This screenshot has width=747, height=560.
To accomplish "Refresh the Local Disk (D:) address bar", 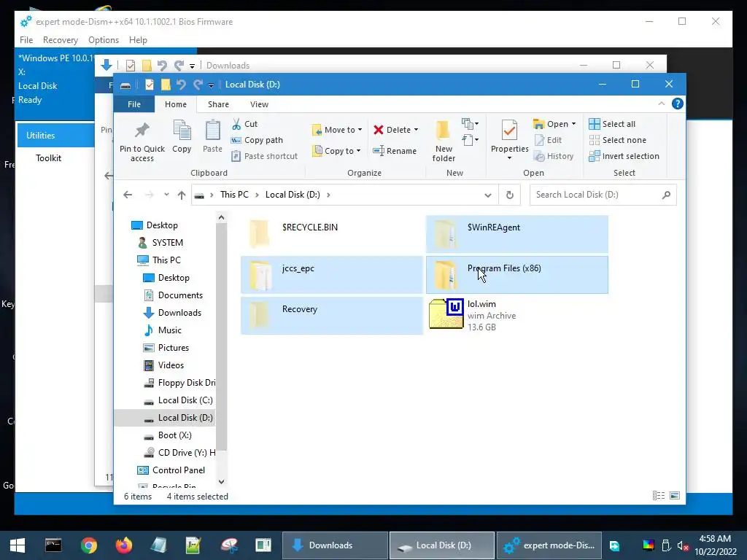I will pyautogui.click(x=510, y=195).
